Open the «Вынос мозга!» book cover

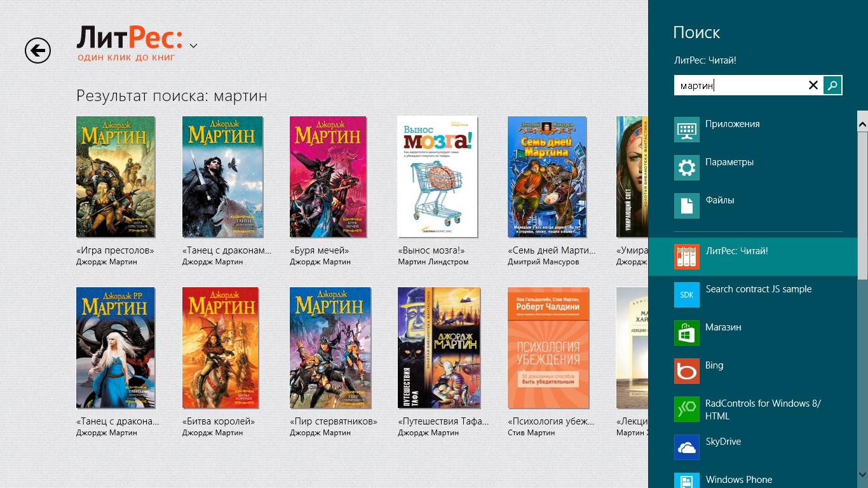437,177
